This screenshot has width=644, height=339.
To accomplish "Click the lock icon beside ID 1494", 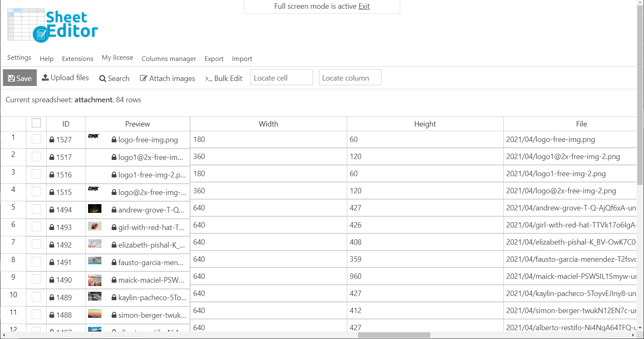I will pyautogui.click(x=52, y=210).
